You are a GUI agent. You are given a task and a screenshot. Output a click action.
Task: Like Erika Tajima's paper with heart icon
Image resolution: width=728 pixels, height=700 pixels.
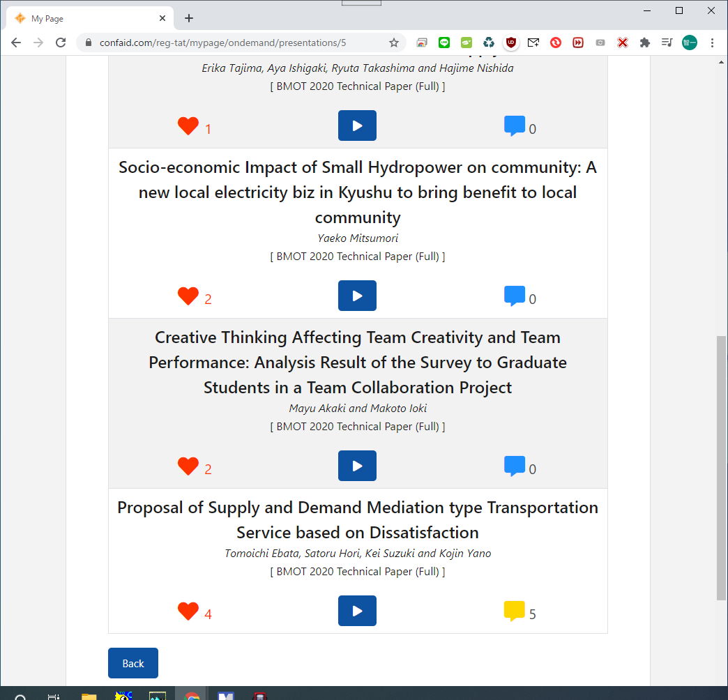pyautogui.click(x=188, y=126)
